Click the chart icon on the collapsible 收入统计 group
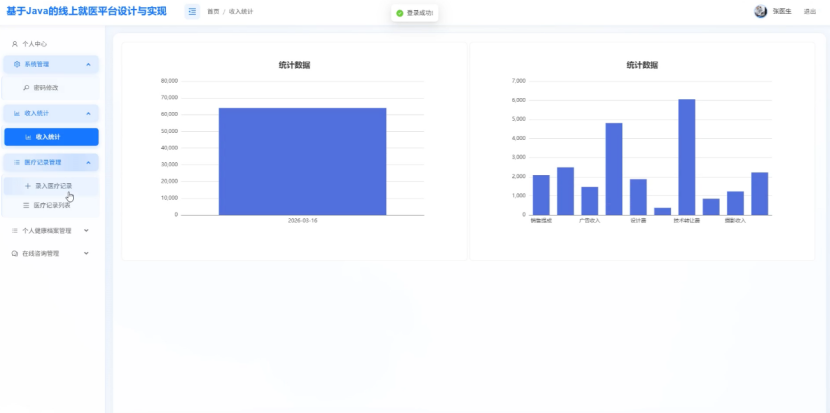The image size is (830, 413). click(17, 113)
